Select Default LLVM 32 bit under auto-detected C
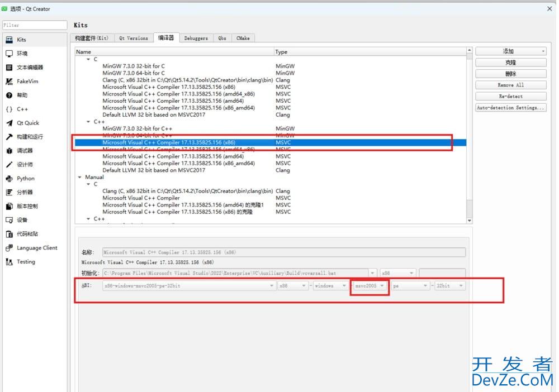559x392 pixels. click(154, 114)
